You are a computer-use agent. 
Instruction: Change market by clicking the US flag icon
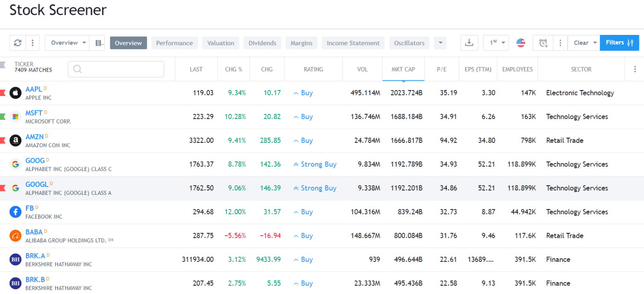coord(520,42)
